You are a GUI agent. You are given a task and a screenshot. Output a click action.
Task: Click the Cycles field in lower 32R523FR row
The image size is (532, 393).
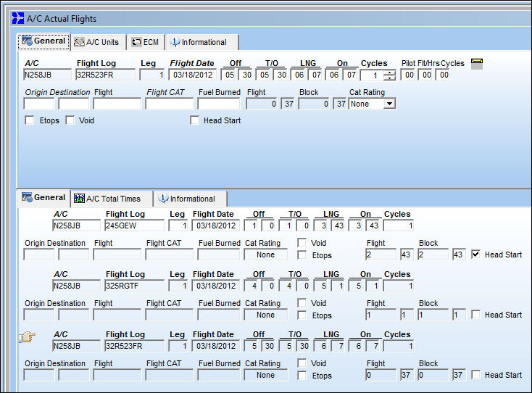pos(399,346)
